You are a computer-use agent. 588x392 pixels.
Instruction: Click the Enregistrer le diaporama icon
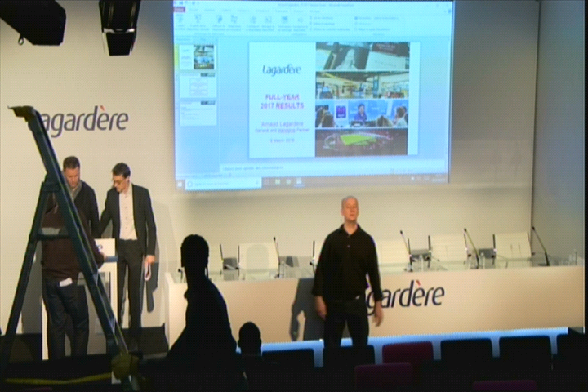(x=301, y=20)
